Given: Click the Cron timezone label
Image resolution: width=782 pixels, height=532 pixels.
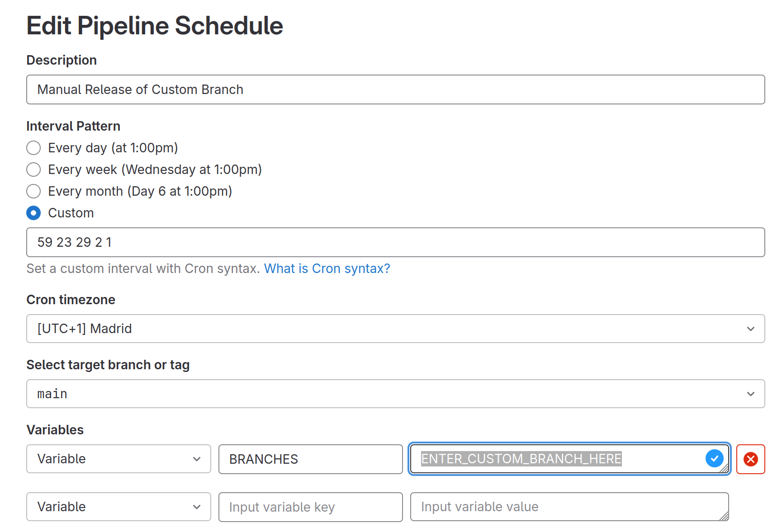Looking at the screenshot, I should pyautogui.click(x=71, y=300).
